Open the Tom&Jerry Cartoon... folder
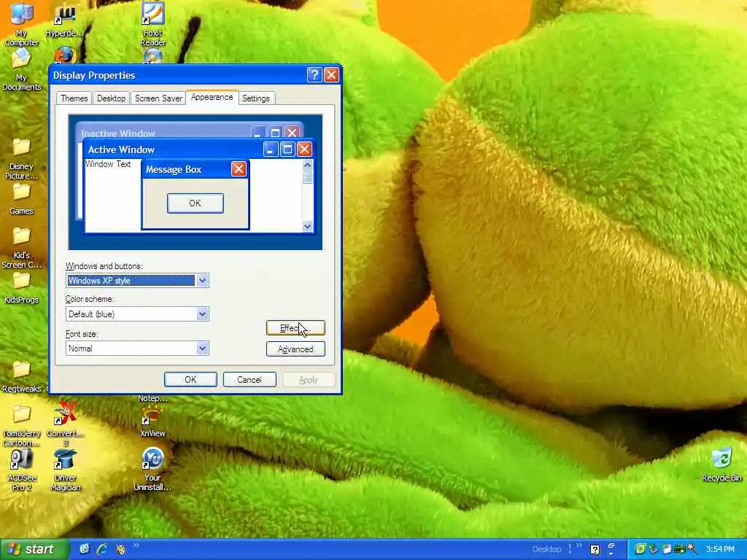747x560 pixels. tap(21, 426)
